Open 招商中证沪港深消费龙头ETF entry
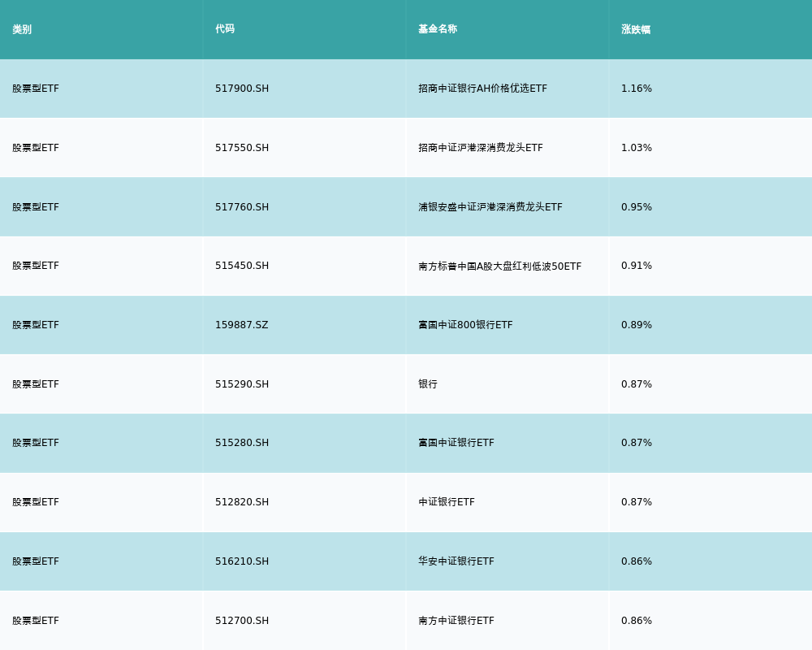 click(481, 148)
